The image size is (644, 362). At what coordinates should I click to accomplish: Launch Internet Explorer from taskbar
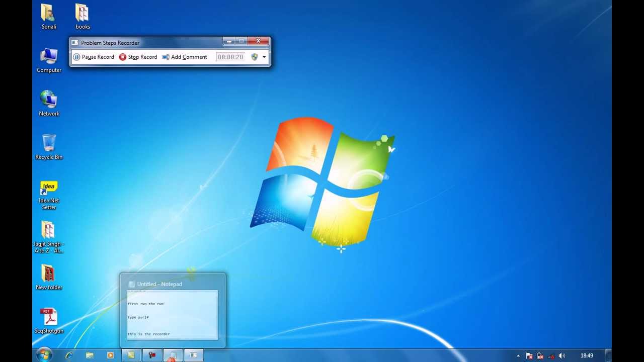coord(69,355)
